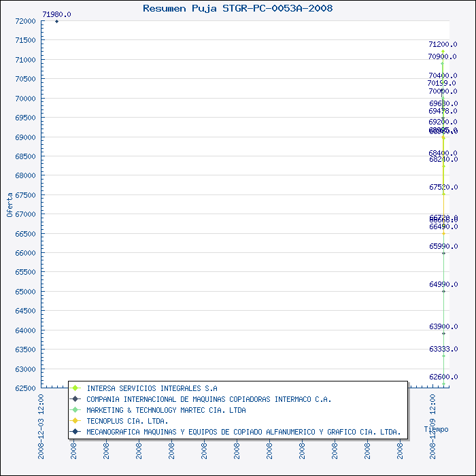Click the 71980.0 data point marker

56,21
